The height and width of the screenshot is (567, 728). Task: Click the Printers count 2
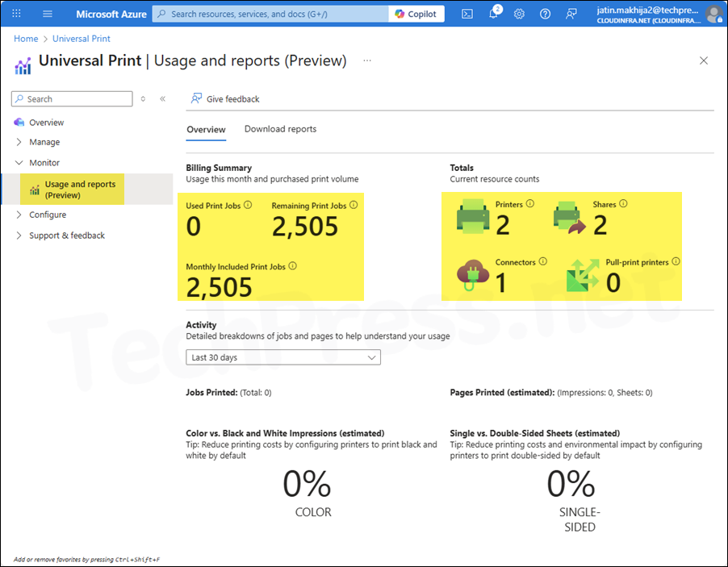503,226
